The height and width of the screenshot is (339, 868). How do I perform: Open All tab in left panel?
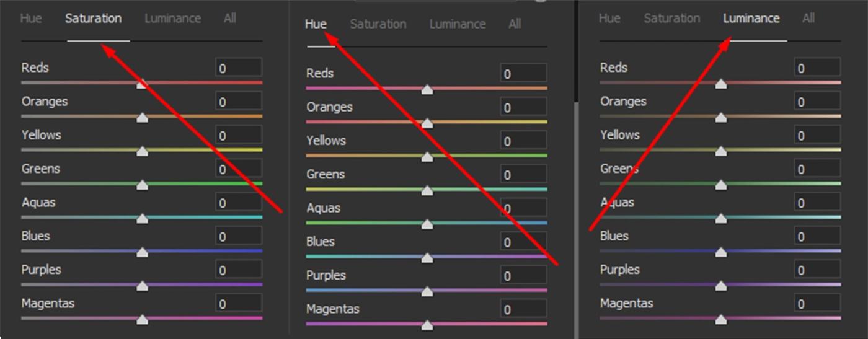(x=230, y=19)
